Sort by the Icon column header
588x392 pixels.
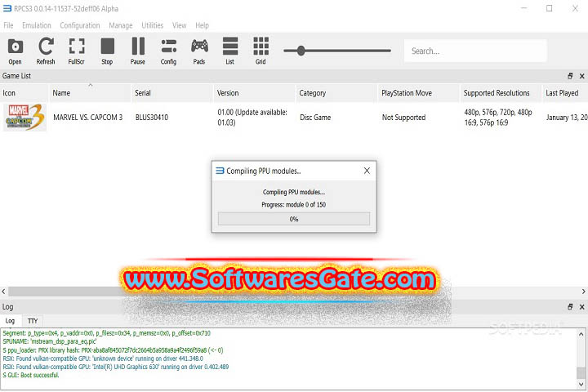tap(24, 92)
